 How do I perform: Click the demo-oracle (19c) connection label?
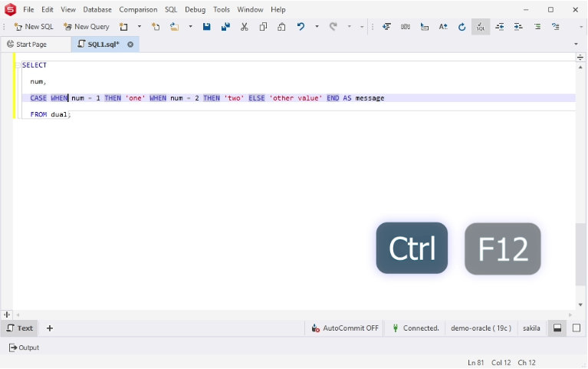481,328
